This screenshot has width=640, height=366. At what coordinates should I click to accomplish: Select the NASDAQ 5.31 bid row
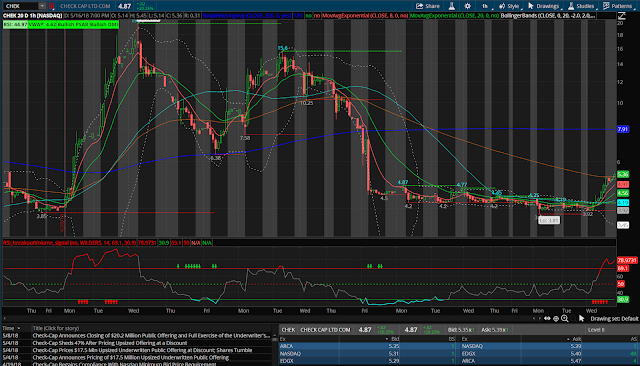tap(367, 353)
